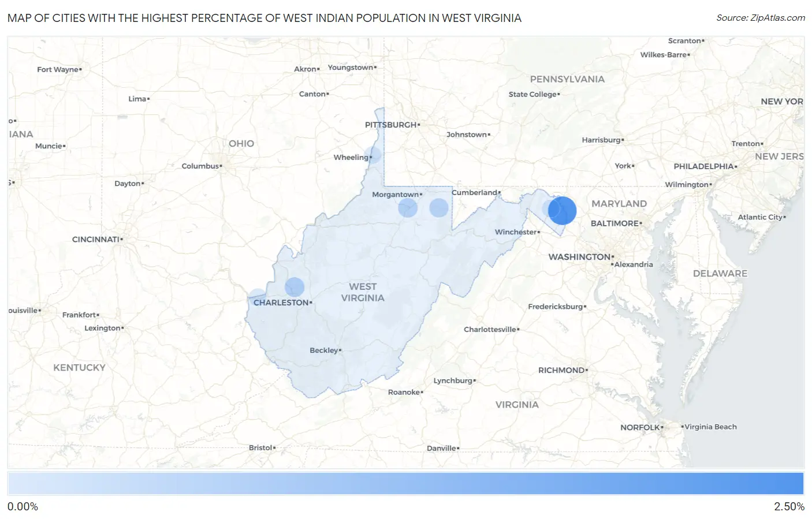Screen dimensions: 812x519
Task: Click the Johnstown city label
Action: tap(467, 135)
